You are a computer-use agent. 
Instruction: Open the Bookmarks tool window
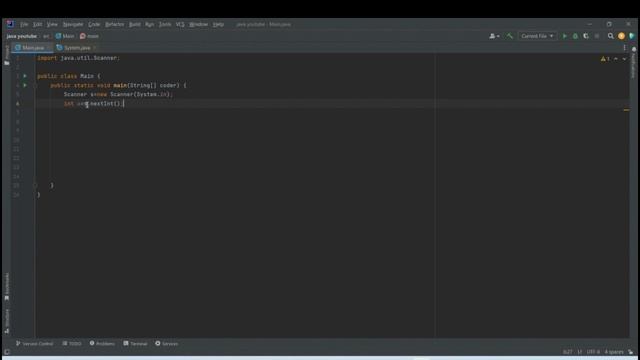pos(7,287)
